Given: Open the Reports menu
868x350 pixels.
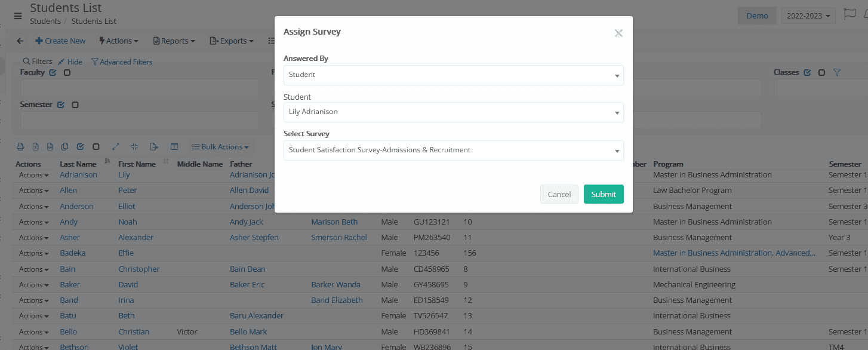Looking at the screenshot, I should [174, 41].
